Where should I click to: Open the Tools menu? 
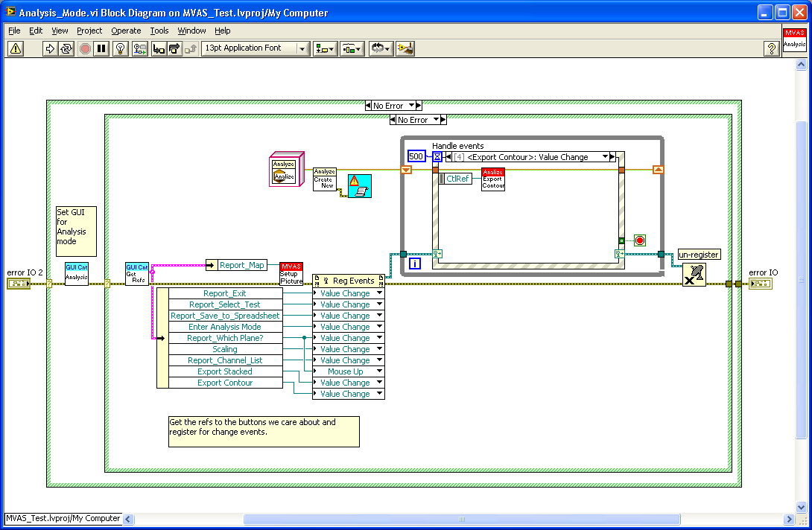[159, 31]
